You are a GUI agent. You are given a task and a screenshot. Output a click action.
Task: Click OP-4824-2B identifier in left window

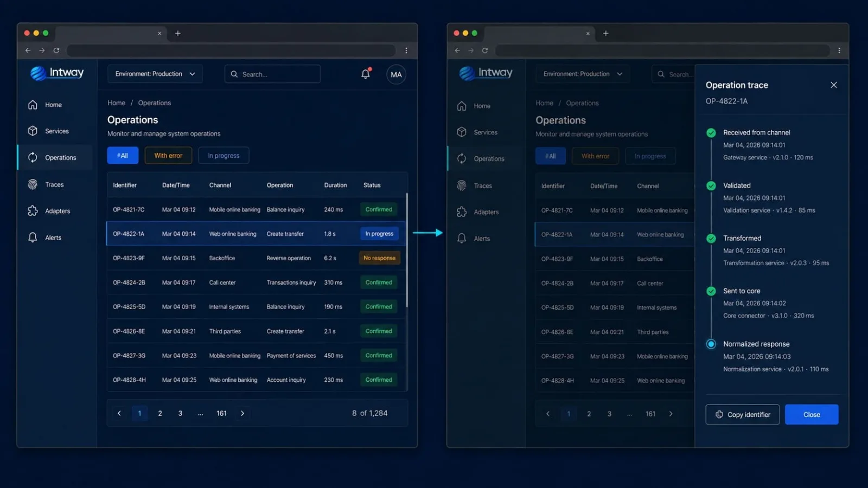(129, 282)
